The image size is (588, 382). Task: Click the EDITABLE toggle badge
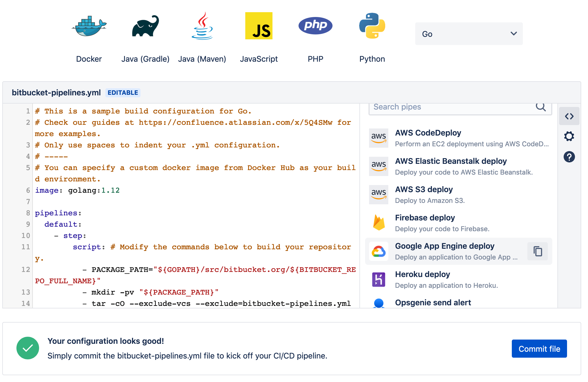123,93
